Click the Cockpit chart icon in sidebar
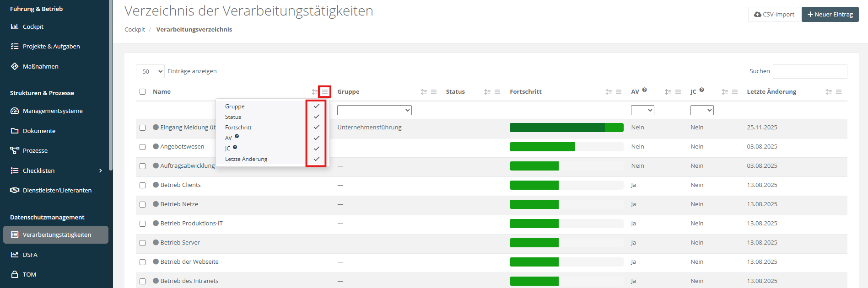The image size is (868, 288). (x=15, y=27)
